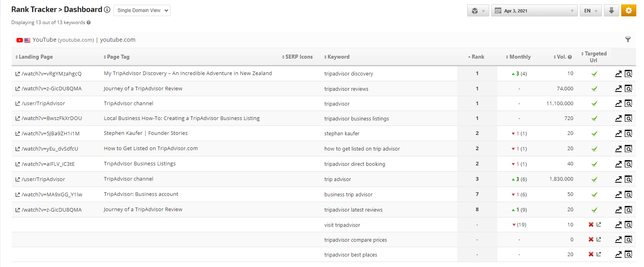The image size is (644, 267).
Task: Expand the EN language dropdown
Action: tap(591, 11)
